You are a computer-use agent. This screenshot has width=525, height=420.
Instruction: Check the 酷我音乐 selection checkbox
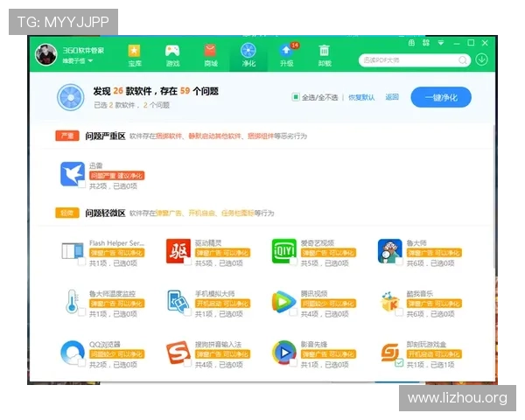click(x=399, y=312)
